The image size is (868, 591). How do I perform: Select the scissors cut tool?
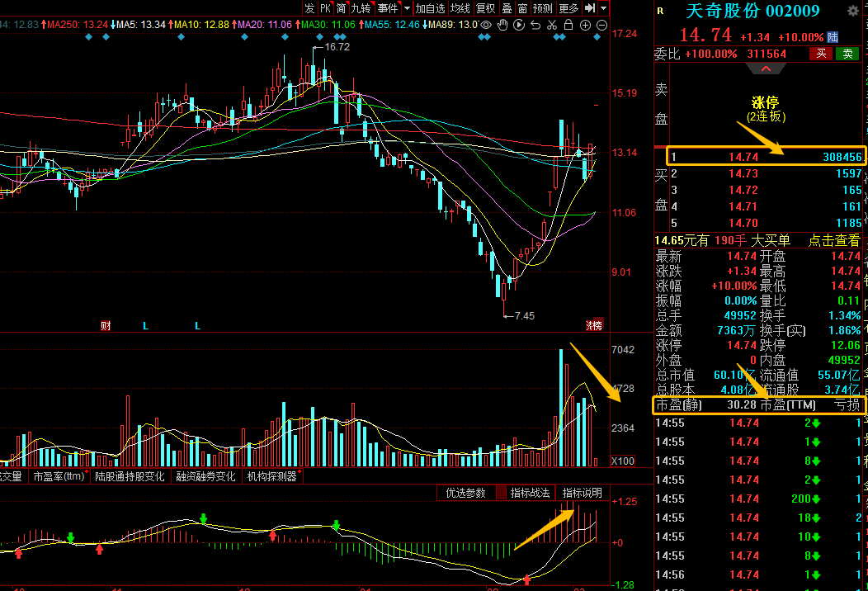552,25
